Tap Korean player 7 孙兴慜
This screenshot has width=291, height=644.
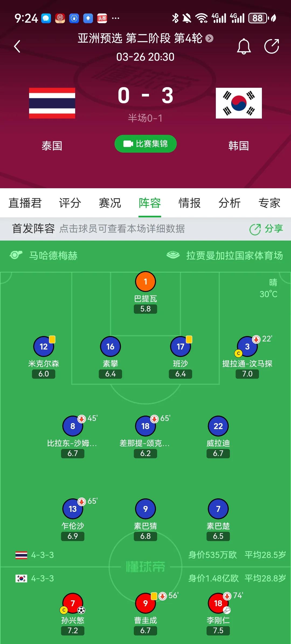tap(73, 603)
